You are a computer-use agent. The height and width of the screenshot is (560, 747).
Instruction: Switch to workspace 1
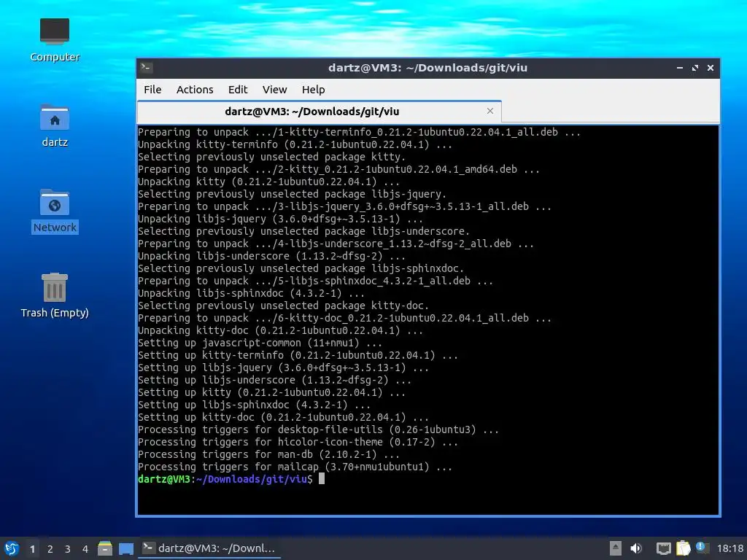[32, 549]
